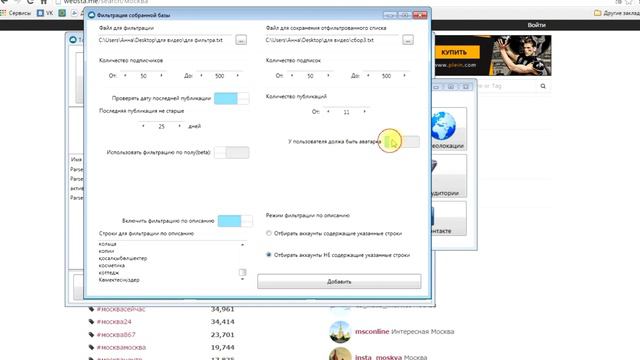Decrease minimum publications count from 11

coord(328,111)
